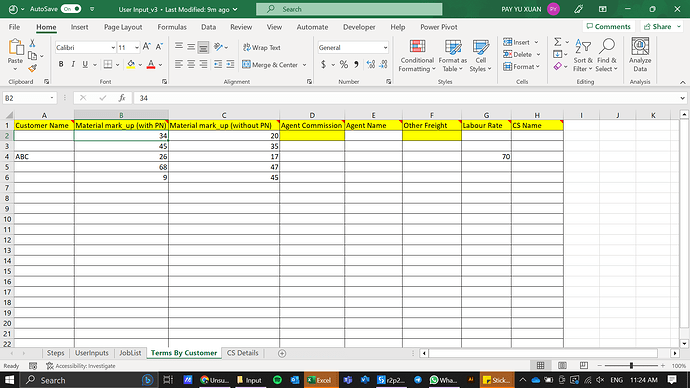Add a new sheet with plus icon
Viewport: 690px width, 388px height.
tap(282, 353)
